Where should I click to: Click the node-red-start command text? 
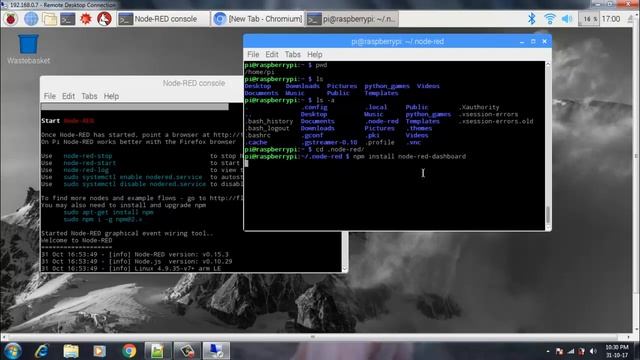pyautogui.click(x=90, y=163)
